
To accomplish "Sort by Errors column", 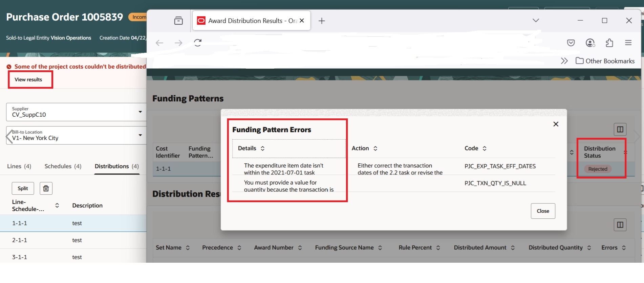I will [x=624, y=248].
